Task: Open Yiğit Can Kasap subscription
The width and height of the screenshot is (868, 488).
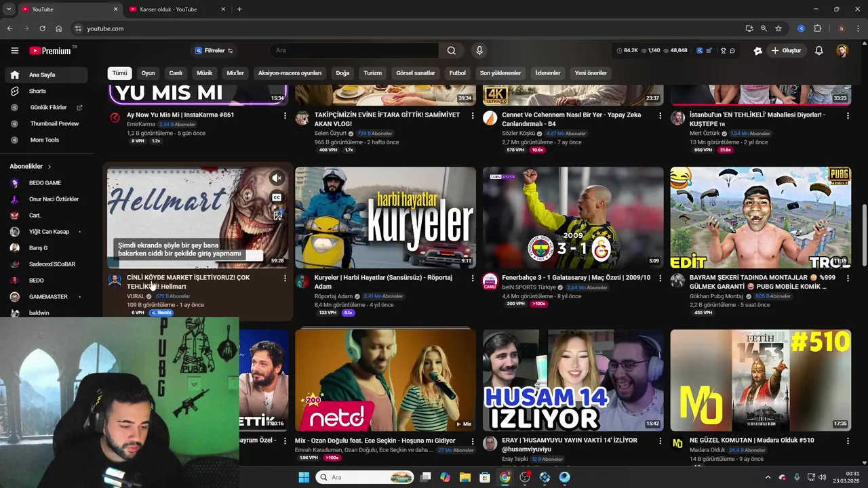Action: (46, 232)
